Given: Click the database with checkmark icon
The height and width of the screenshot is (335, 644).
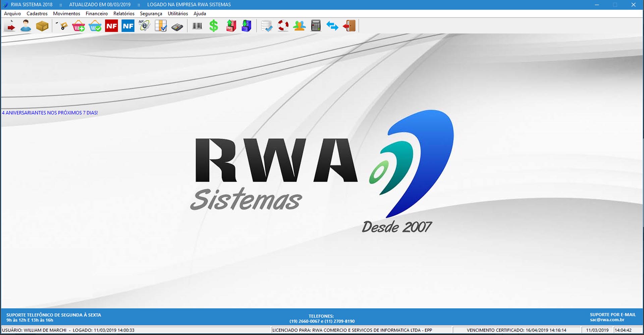Looking at the screenshot, I should 267,26.
